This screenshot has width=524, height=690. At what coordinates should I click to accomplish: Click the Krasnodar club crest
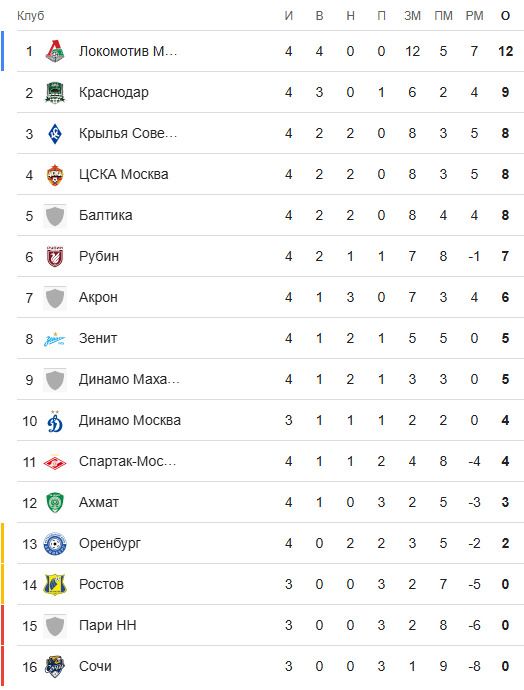[55, 92]
